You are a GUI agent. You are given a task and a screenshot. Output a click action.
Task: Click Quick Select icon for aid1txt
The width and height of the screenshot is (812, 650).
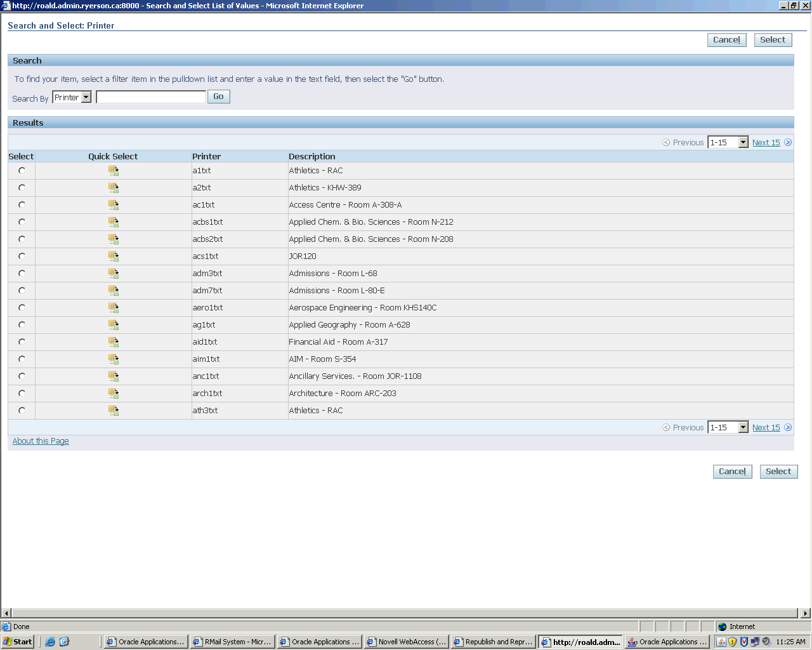(x=114, y=342)
